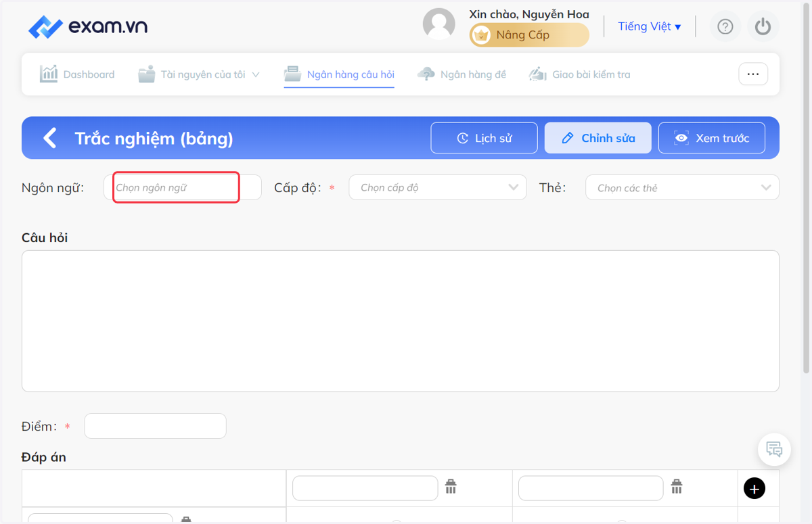This screenshot has height=524, width=812.
Task: Click the clock icon in Lịch sử
Action: point(463,138)
